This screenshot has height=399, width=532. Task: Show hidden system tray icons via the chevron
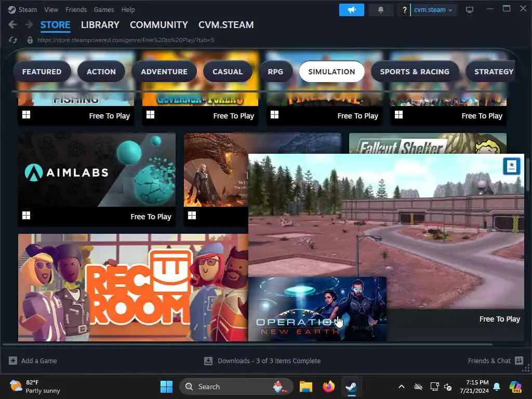click(x=402, y=387)
